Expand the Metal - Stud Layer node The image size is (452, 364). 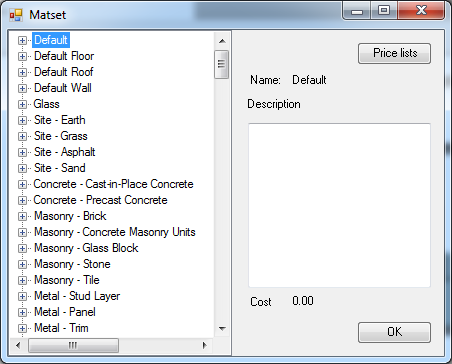pyautogui.click(x=22, y=296)
